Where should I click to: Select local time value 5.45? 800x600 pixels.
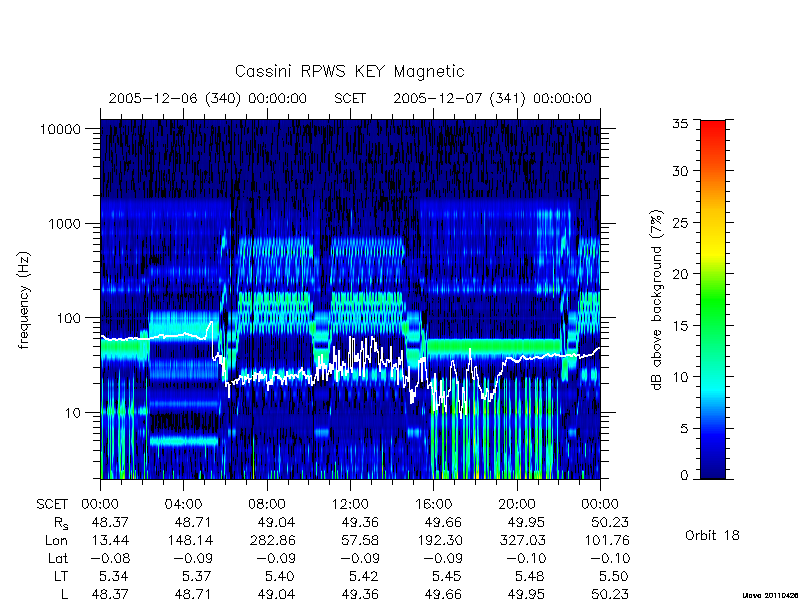pos(447,577)
